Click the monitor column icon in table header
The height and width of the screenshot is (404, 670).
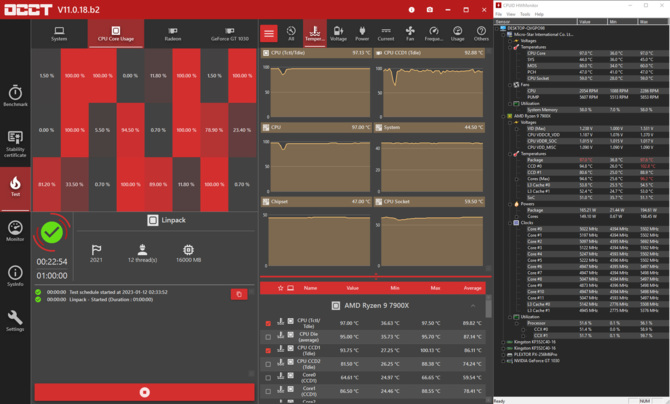pos(291,288)
